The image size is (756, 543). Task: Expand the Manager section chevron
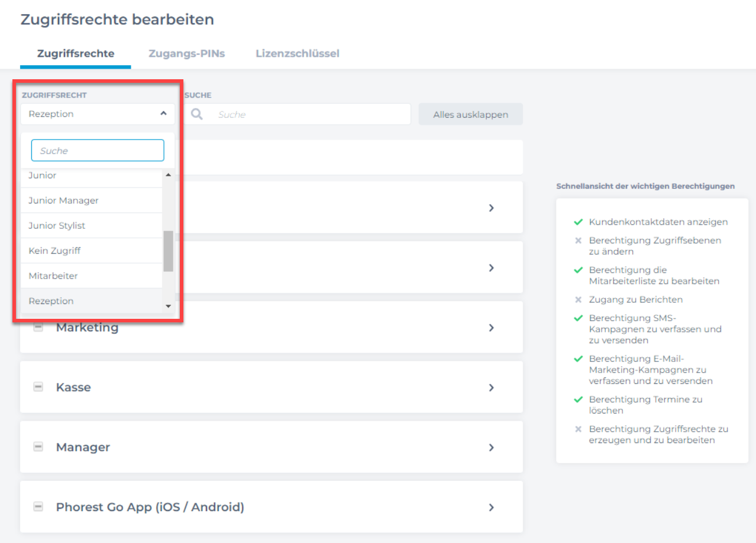pos(491,447)
